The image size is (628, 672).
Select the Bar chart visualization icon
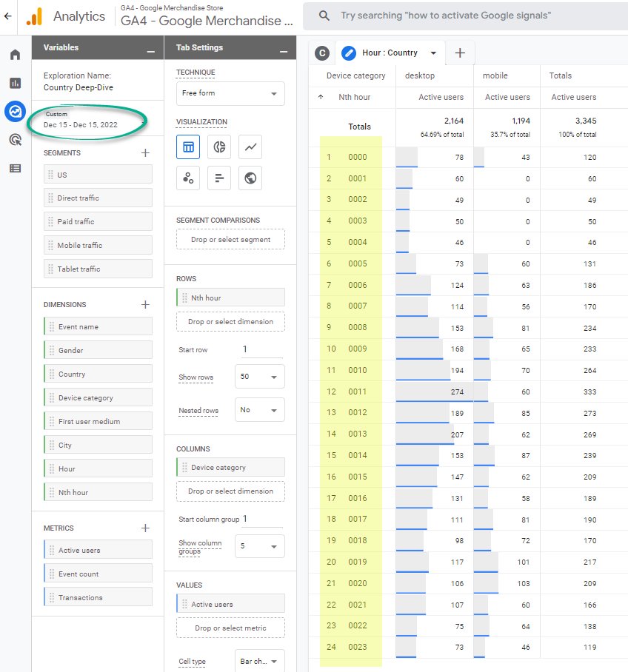[x=219, y=178]
